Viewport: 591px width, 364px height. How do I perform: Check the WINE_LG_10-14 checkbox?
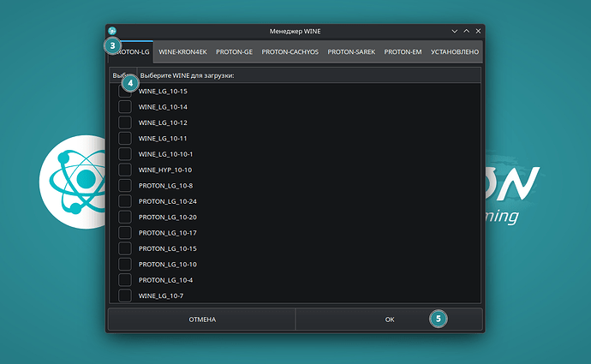pos(125,107)
